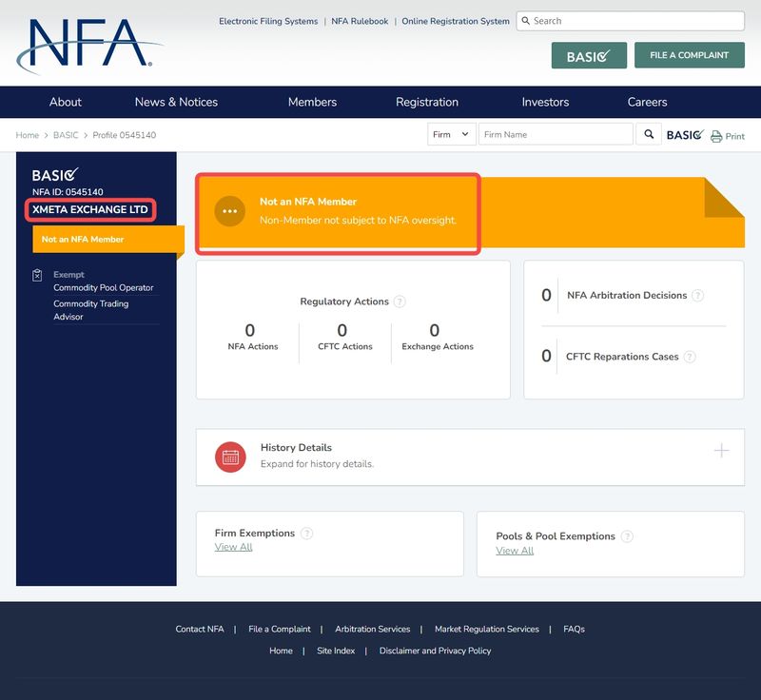Click BASIC in the breadcrumb
761x700 pixels.
(66, 135)
